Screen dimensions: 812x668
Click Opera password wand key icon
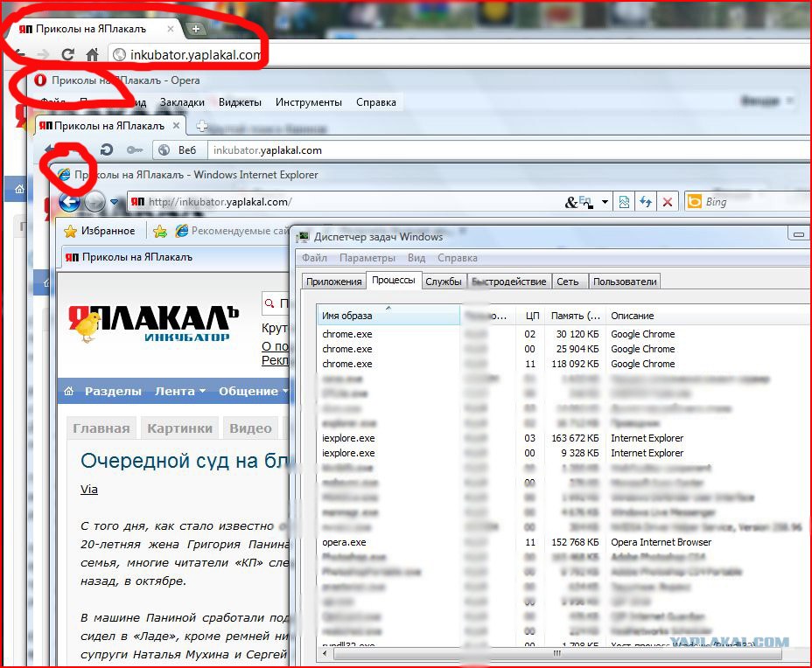pyautogui.click(x=135, y=150)
